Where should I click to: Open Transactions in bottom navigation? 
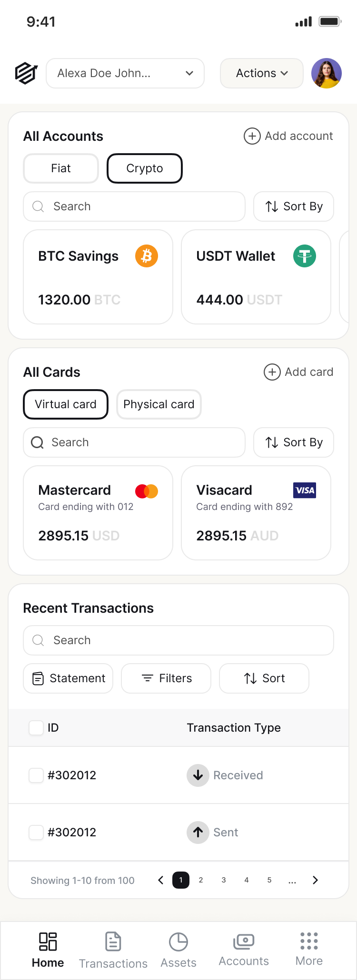coord(113,950)
